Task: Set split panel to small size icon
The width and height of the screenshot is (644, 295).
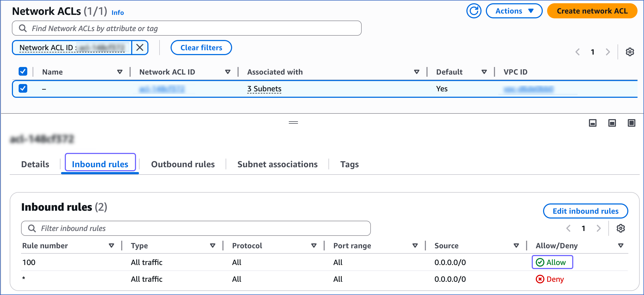Action: [593, 123]
